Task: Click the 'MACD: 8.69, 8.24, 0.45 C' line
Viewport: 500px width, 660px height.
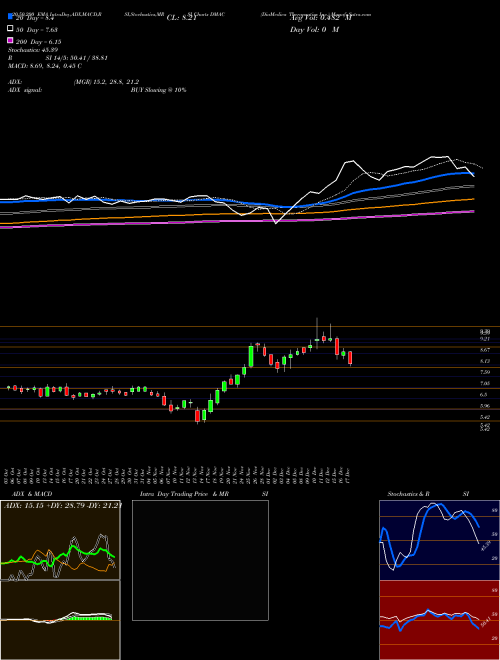Action: coord(45,66)
